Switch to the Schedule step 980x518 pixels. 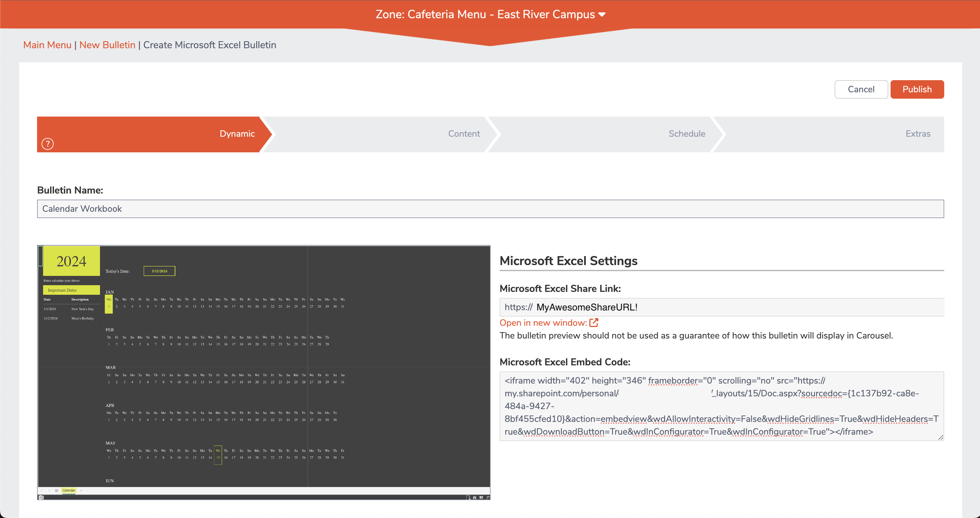coord(687,133)
